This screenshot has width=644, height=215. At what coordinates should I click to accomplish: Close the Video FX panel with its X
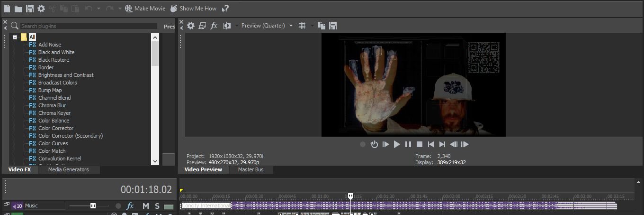[5, 22]
